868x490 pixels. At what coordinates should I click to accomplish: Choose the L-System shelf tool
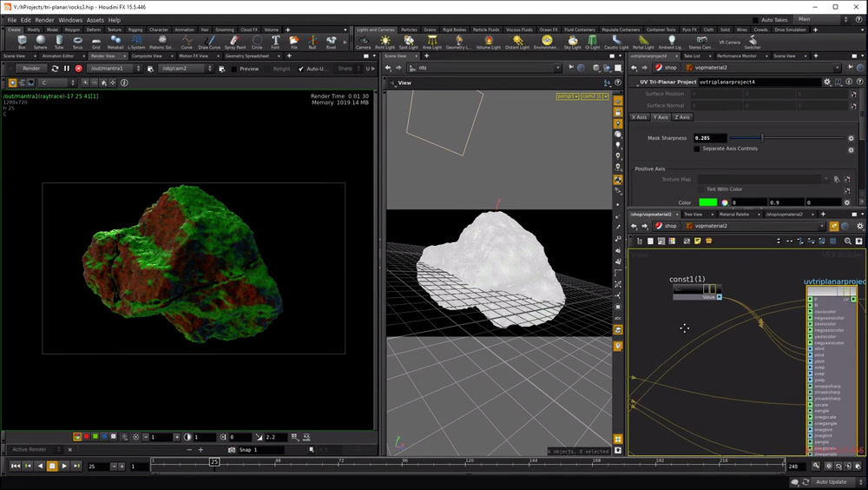136,42
